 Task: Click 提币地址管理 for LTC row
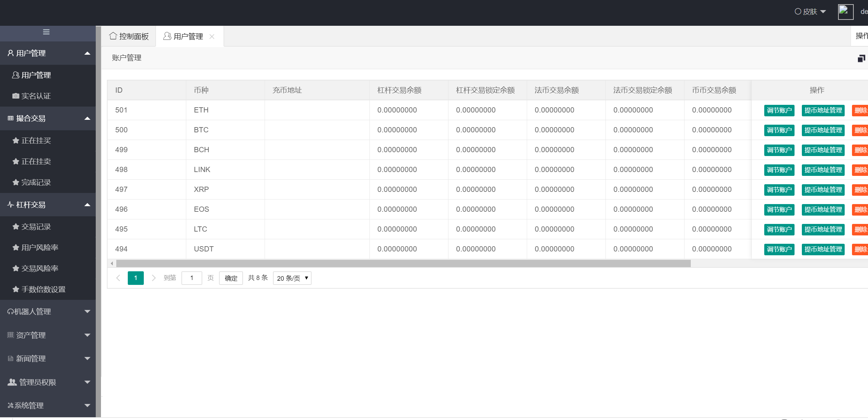[x=823, y=230]
